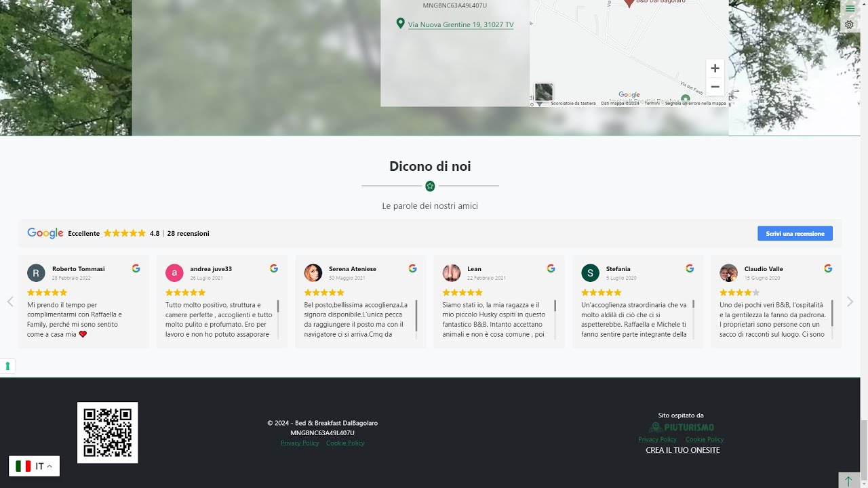Click the review scrollbar in andrea juve33's card
The image size is (868, 488).
coord(277,306)
